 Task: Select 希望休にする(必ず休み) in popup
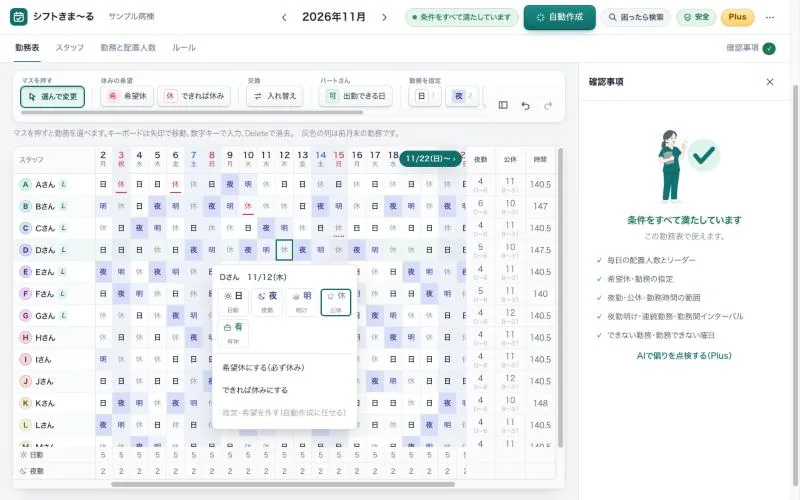[x=284, y=367]
